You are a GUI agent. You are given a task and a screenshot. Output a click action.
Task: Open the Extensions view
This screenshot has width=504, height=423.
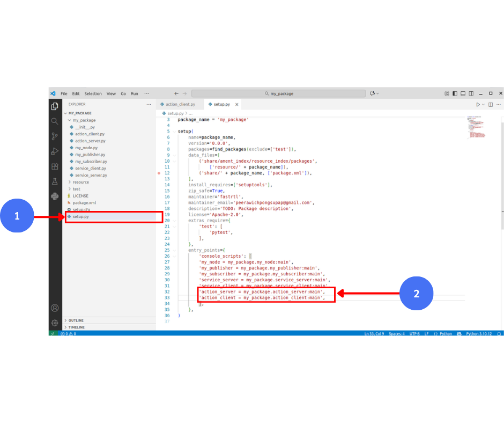click(55, 166)
